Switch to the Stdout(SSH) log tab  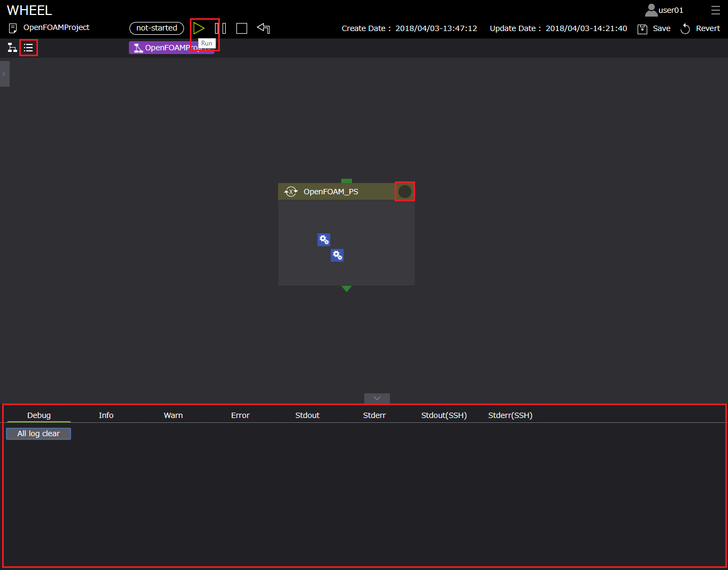coord(443,415)
